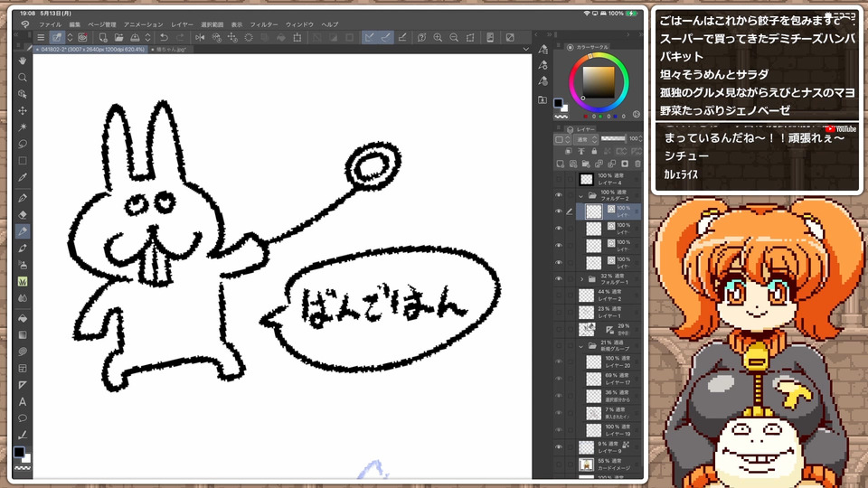This screenshot has width=868, height=488.
Task: Collapse the 新規グループ folder
Action: point(580,346)
